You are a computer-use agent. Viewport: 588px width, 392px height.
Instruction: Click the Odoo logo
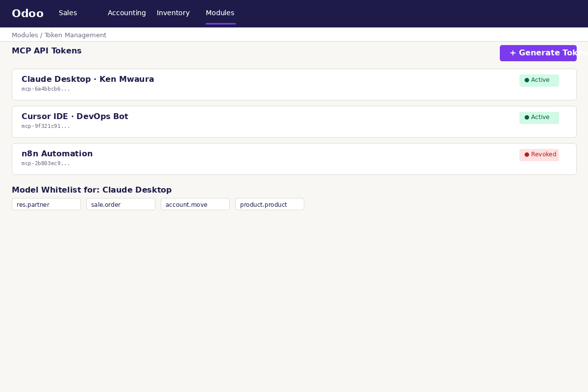27,13
